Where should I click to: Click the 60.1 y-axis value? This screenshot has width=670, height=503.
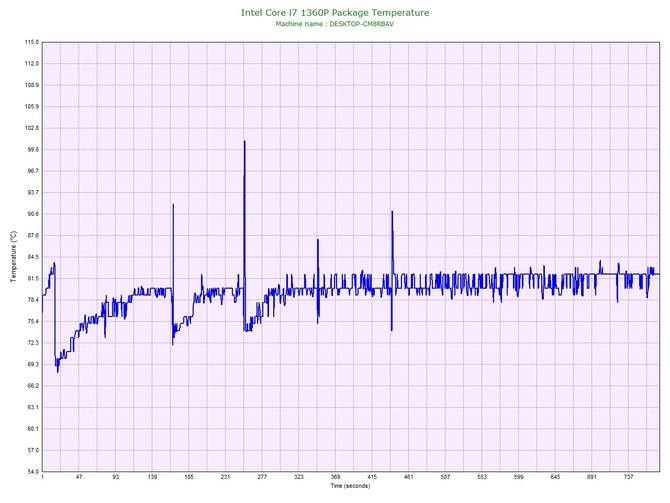pyautogui.click(x=33, y=429)
